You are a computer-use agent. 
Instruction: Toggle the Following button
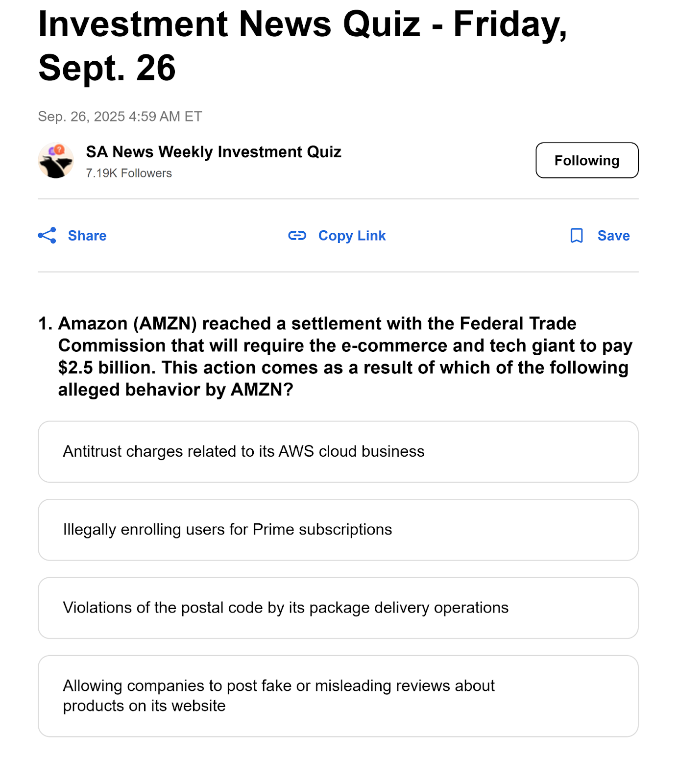(586, 160)
